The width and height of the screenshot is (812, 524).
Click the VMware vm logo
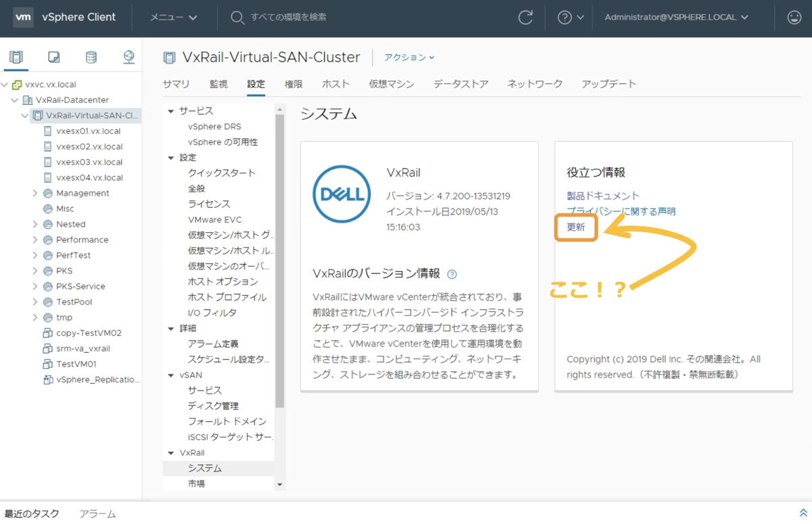[24, 17]
